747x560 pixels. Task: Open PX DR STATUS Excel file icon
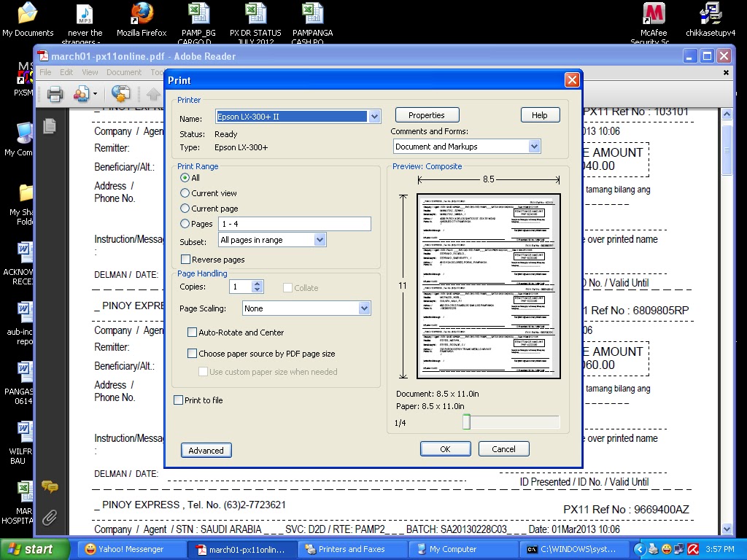(255, 23)
